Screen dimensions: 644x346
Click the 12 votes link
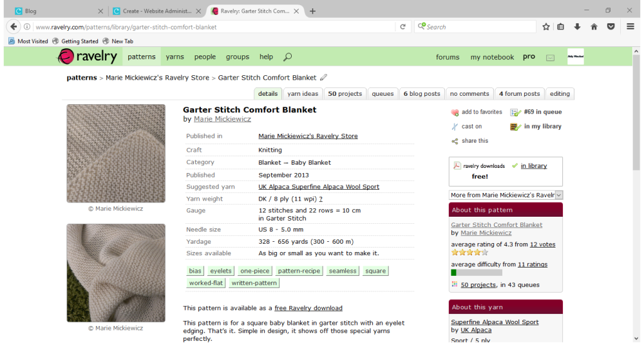pos(542,244)
